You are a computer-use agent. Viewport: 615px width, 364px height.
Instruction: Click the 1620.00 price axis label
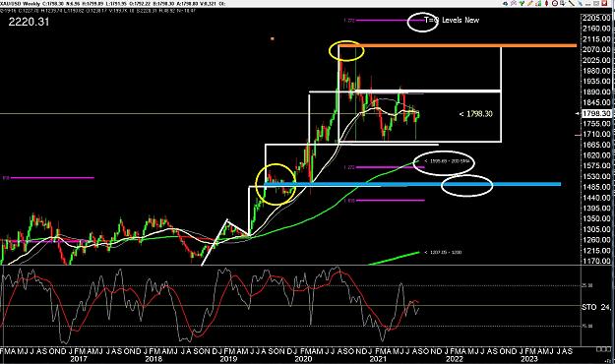point(596,155)
